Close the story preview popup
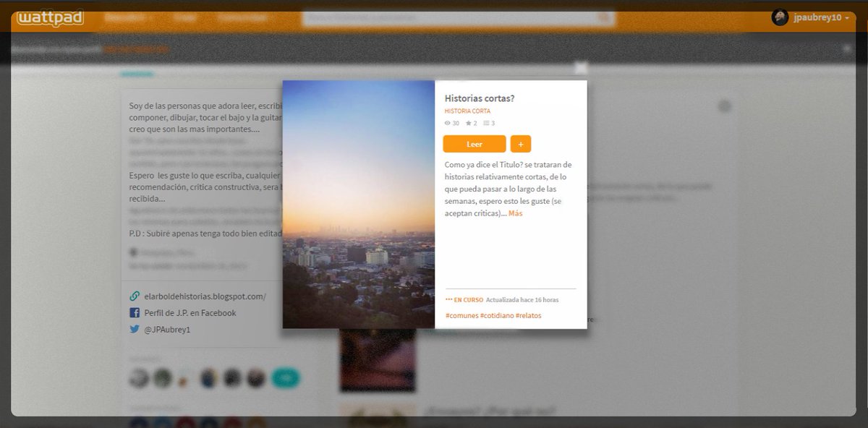Screen dimensions: 868x428 [581, 68]
